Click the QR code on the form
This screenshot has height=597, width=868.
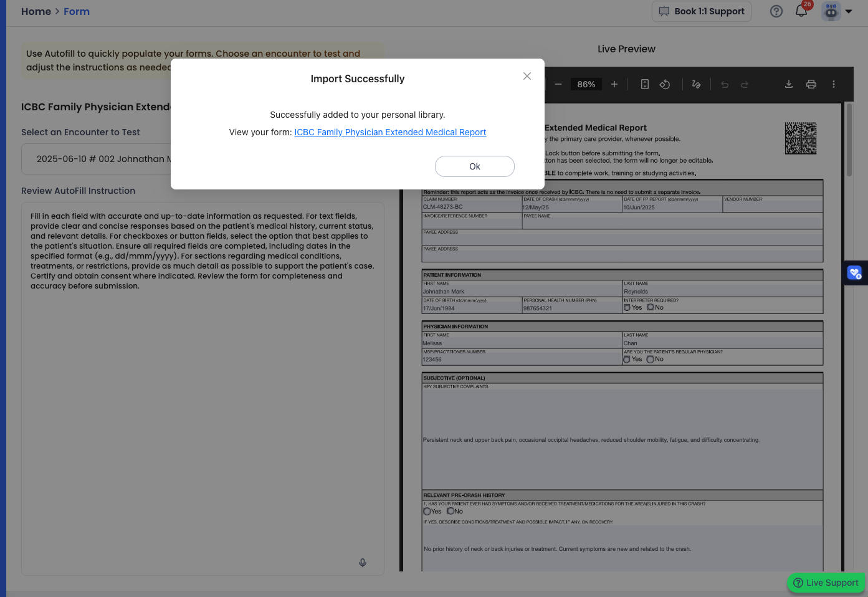tap(801, 138)
